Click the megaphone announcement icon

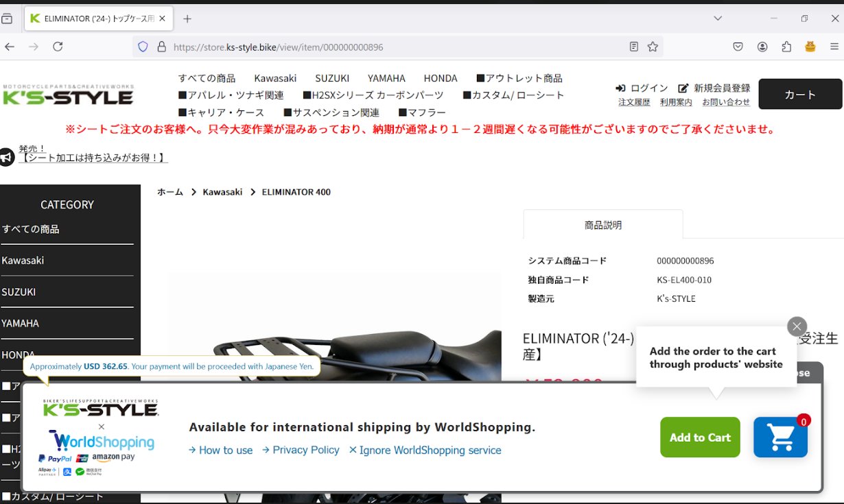point(7,157)
